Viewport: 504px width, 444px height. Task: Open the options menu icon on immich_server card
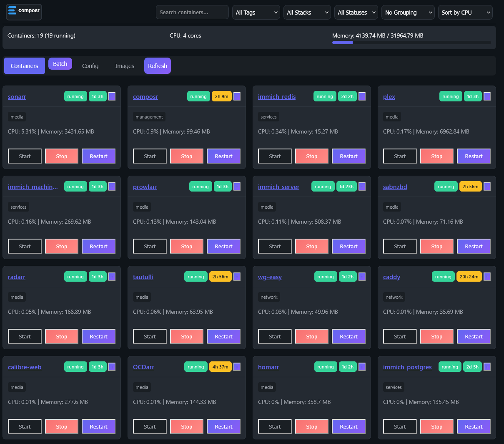(x=362, y=187)
